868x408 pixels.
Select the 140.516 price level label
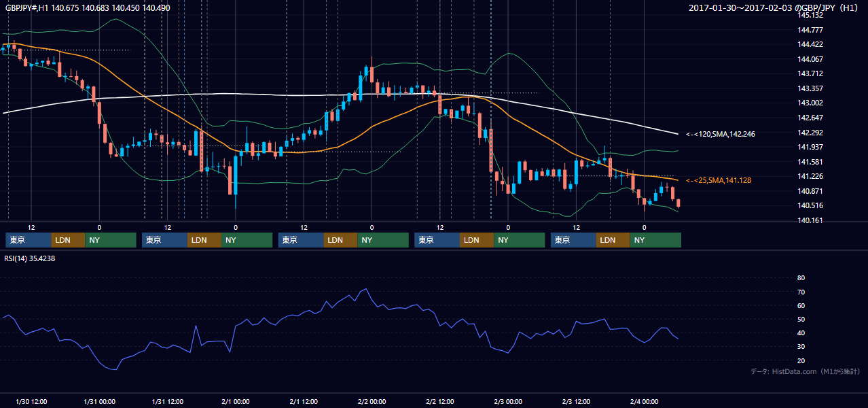(x=812, y=205)
